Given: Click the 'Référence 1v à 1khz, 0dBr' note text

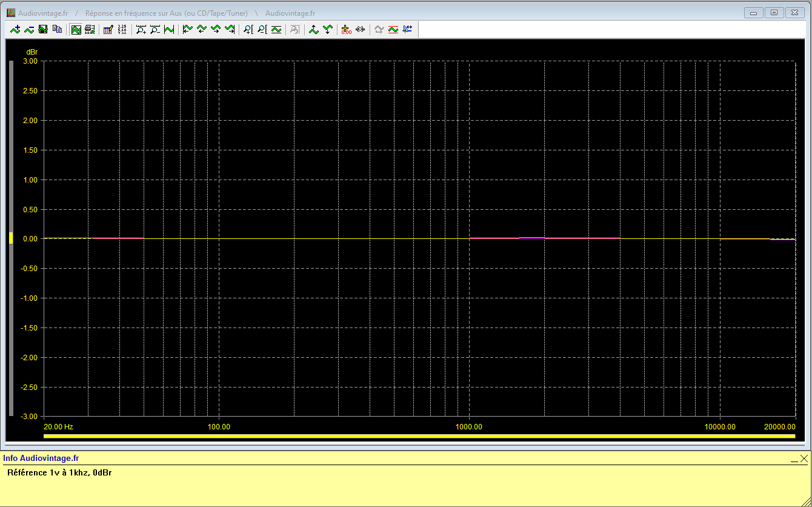Looking at the screenshot, I should coord(59,472).
